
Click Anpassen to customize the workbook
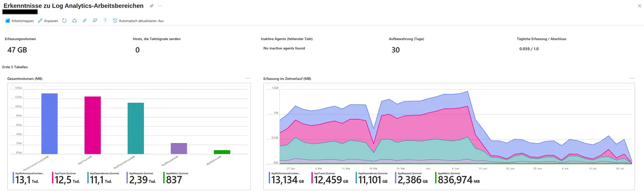pyautogui.click(x=48, y=21)
